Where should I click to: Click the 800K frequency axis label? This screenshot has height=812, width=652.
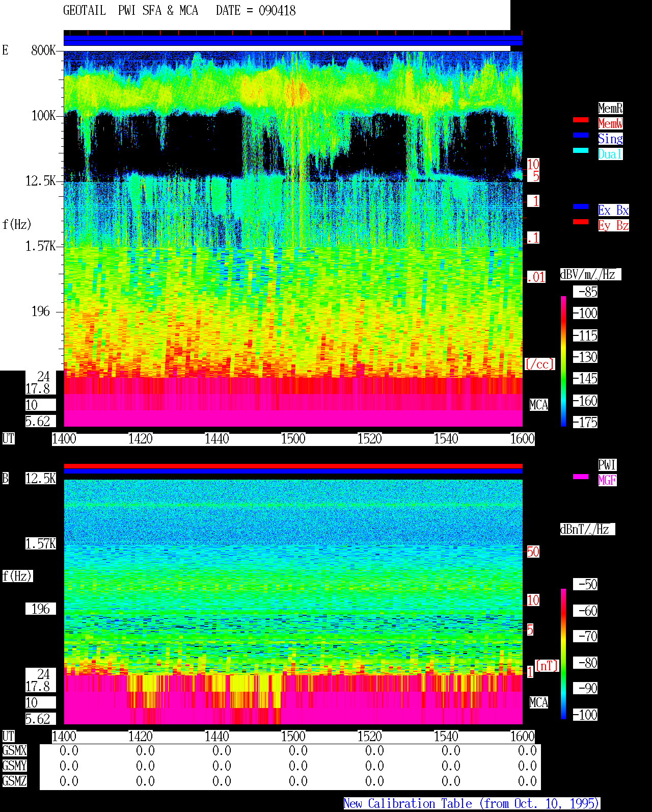coord(44,50)
